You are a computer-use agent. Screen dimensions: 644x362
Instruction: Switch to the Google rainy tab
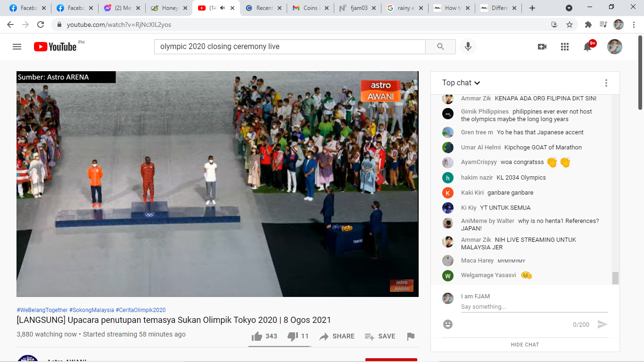click(x=405, y=8)
